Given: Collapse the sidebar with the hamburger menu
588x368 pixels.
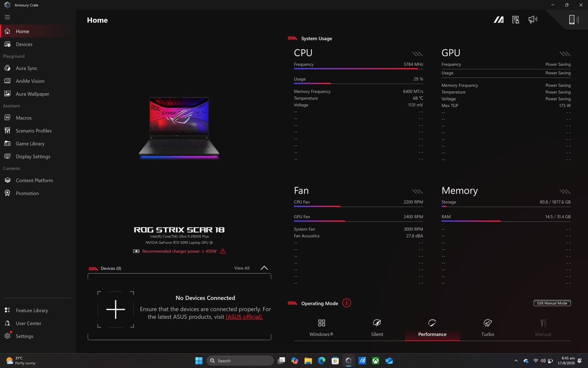Looking at the screenshot, I should point(7,17).
